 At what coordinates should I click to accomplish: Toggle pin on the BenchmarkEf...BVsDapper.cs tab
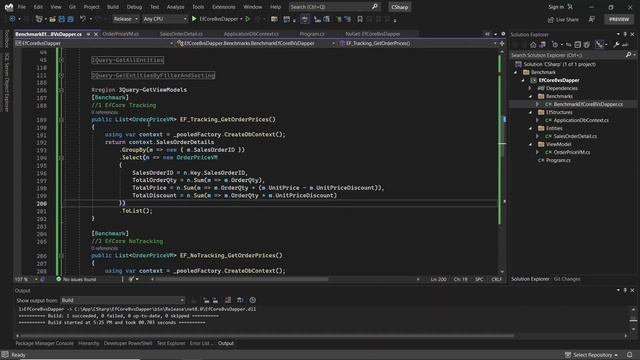[88, 34]
